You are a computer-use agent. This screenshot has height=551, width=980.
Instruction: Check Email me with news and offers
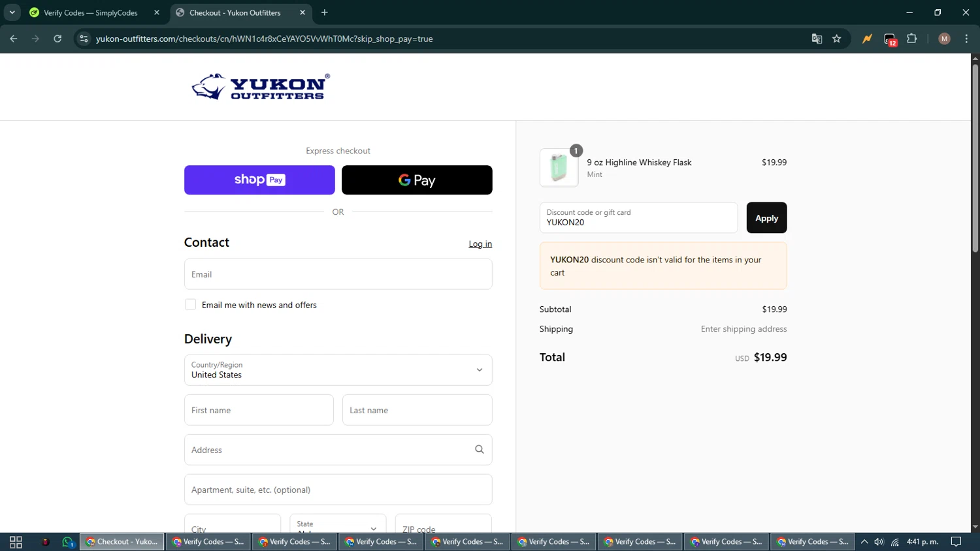(x=190, y=304)
